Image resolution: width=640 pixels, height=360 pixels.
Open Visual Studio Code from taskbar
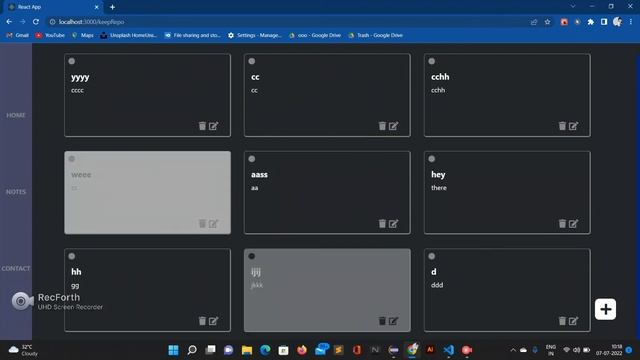point(449,350)
